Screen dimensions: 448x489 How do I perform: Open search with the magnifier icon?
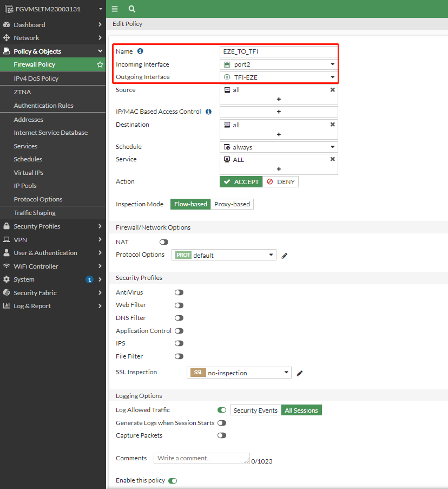132,9
